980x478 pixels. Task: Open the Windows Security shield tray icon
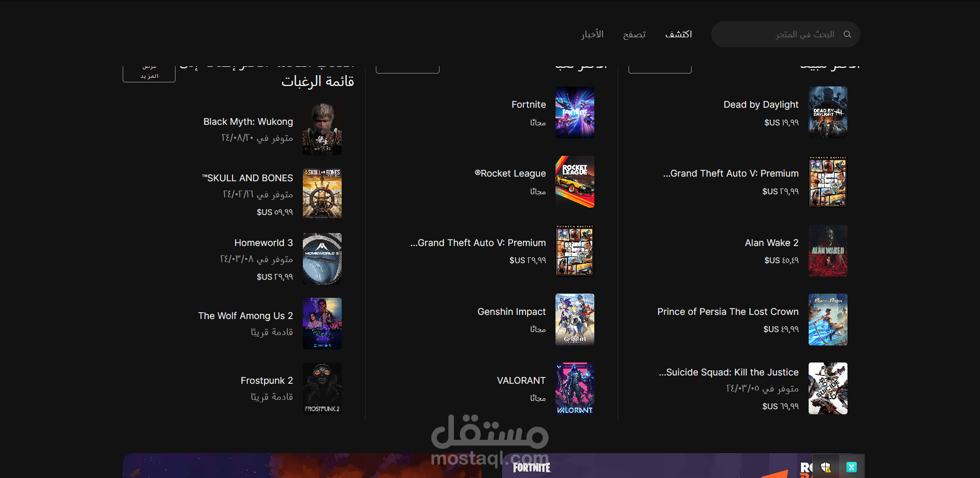tap(826, 467)
